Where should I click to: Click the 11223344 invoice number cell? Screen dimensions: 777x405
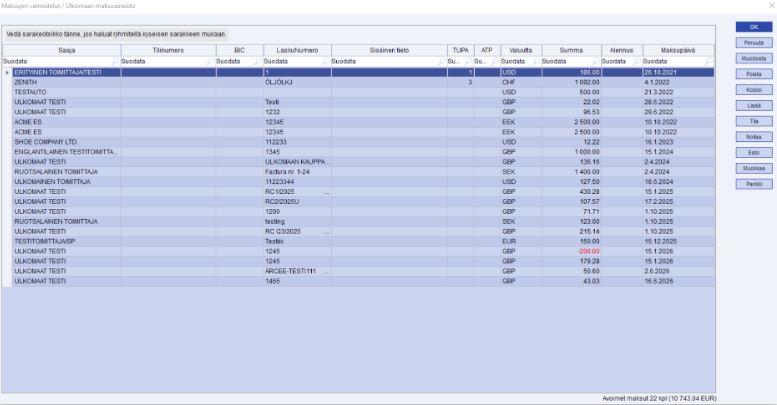click(x=297, y=182)
